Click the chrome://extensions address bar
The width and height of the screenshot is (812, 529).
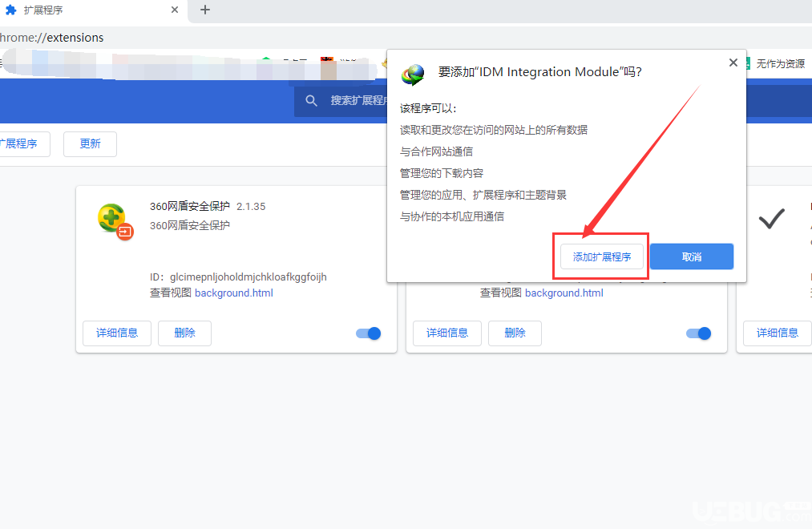(x=406, y=37)
